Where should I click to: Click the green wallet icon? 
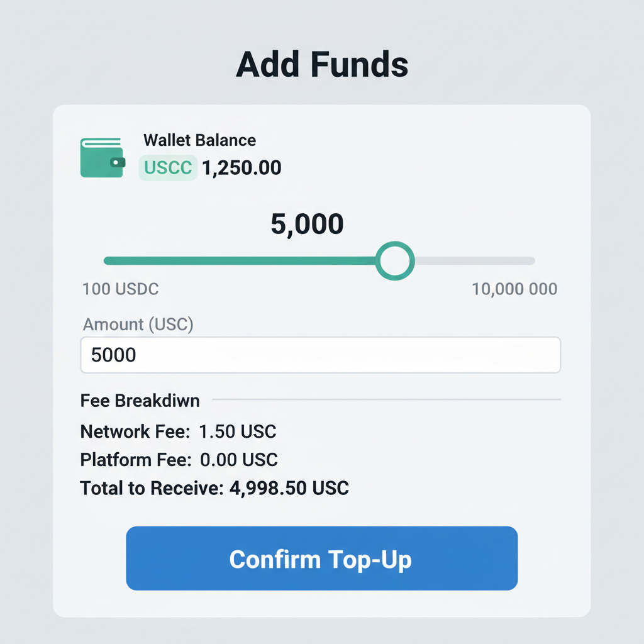click(103, 157)
